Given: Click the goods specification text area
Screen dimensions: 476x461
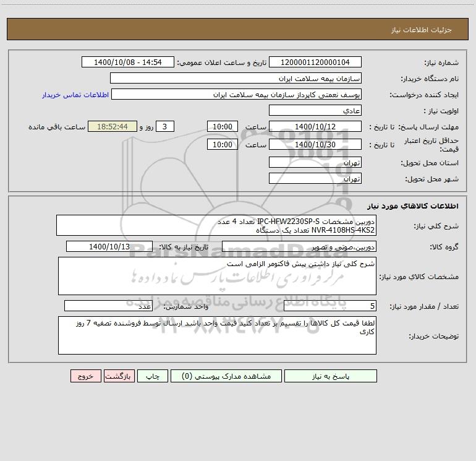Looking at the screenshot, I should pyautogui.click(x=217, y=276).
